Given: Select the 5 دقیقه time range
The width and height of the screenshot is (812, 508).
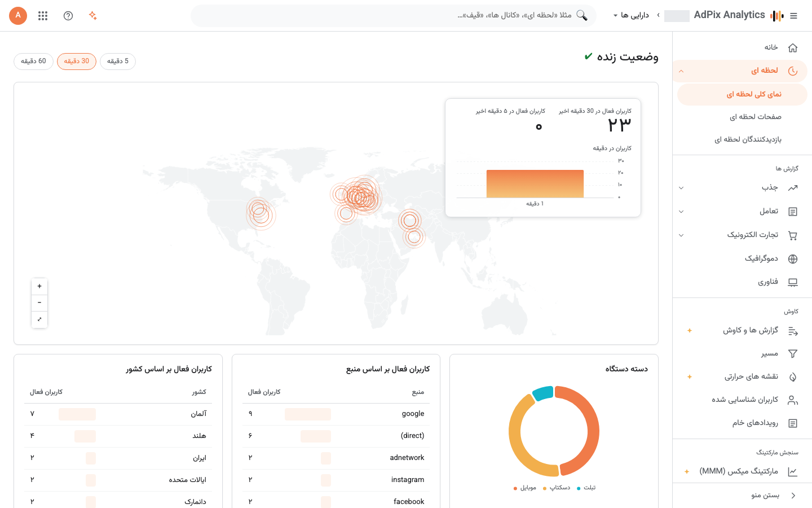Looking at the screenshot, I should (x=118, y=62).
